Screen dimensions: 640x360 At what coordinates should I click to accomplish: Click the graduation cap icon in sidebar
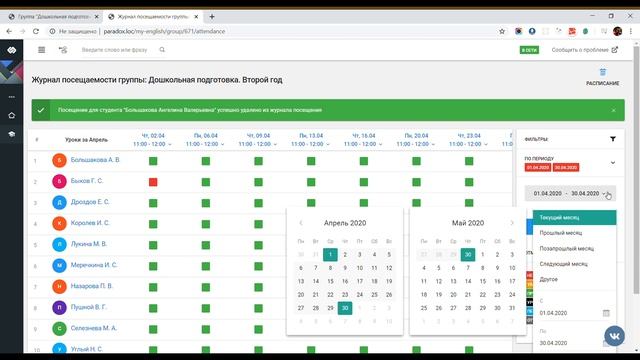point(11,134)
